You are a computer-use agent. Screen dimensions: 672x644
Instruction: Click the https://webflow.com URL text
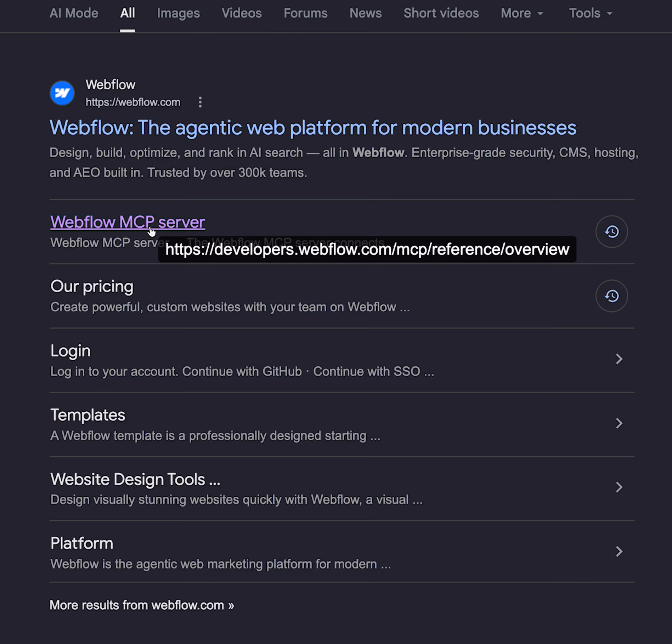[133, 102]
